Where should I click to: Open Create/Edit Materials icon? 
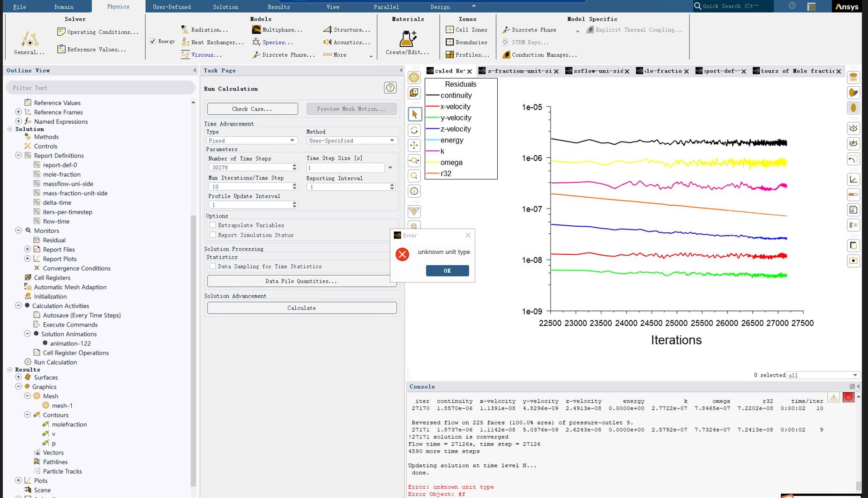(407, 39)
